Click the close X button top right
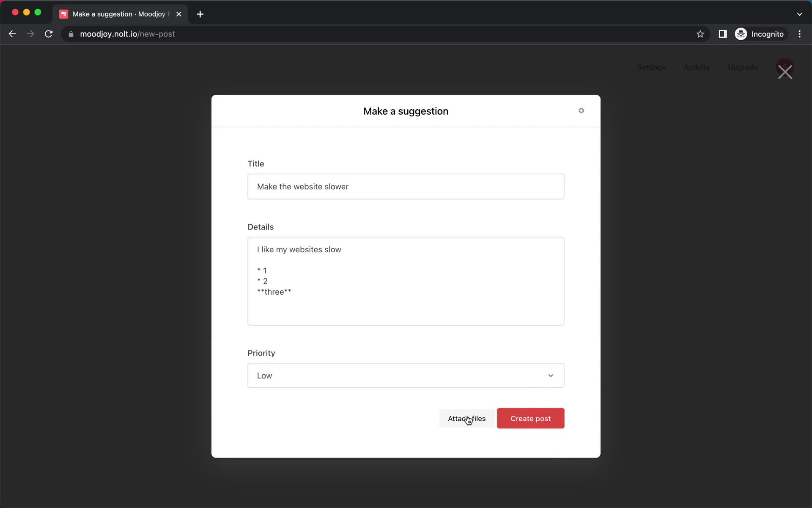The height and width of the screenshot is (508, 812). point(786,72)
